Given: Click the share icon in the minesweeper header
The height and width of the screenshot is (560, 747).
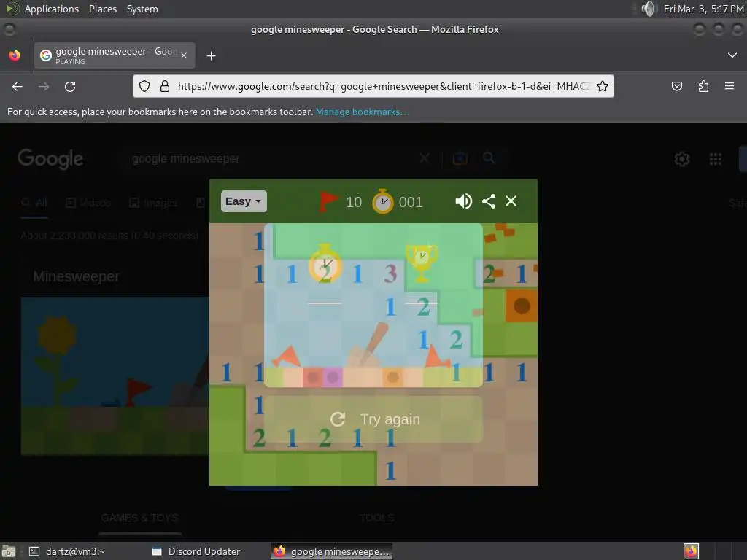Looking at the screenshot, I should click(x=489, y=201).
